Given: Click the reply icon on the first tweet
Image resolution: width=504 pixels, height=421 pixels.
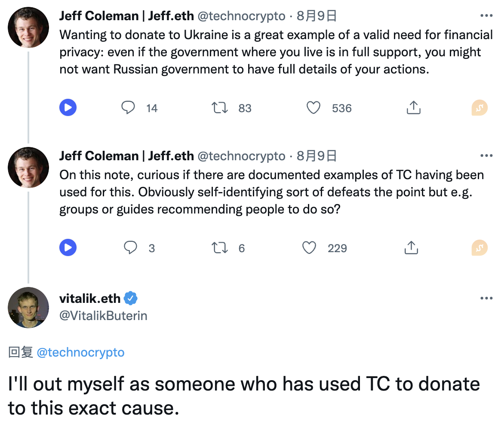Looking at the screenshot, I should click(128, 107).
